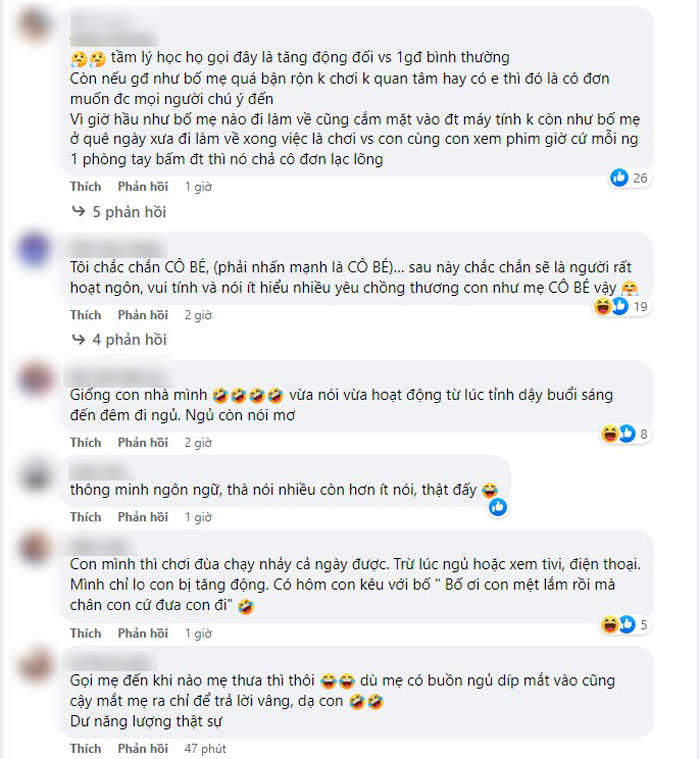The image size is (700, 759).
Task: Click the reply arrow beside '4 phản hồi'
Action: (78, 339)
